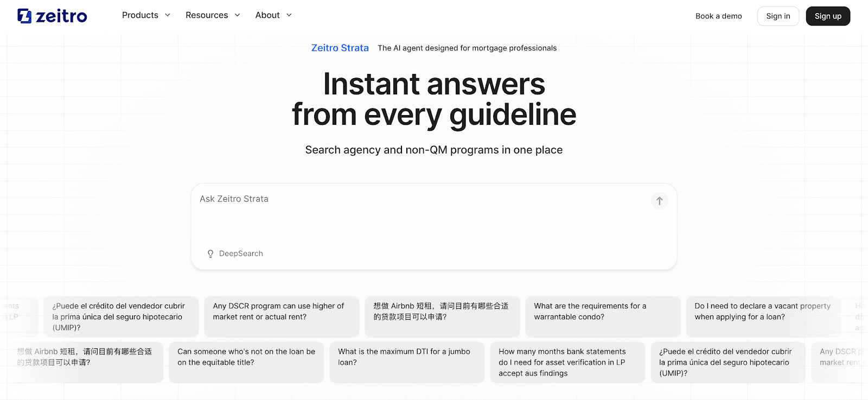Select the warrantable condo requirements question
The height and width of the screenshot is (400, 868).
coord(603,317)
